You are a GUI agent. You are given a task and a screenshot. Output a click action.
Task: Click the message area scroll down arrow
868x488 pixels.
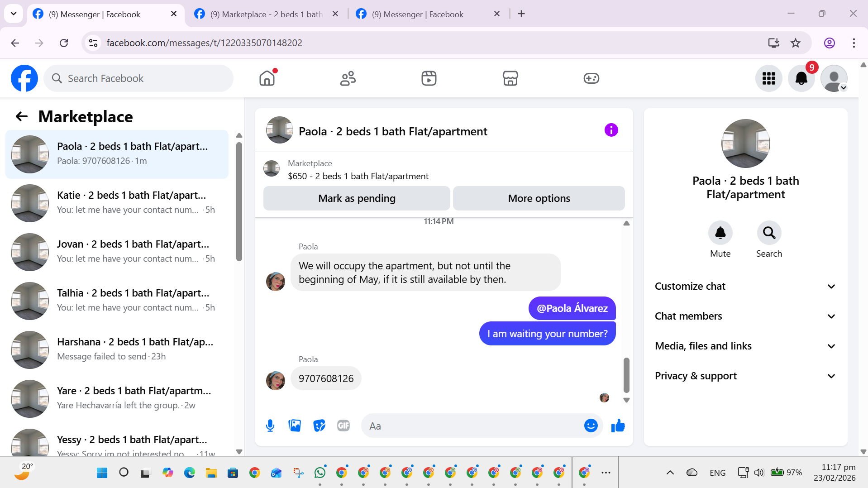(626, 400)
